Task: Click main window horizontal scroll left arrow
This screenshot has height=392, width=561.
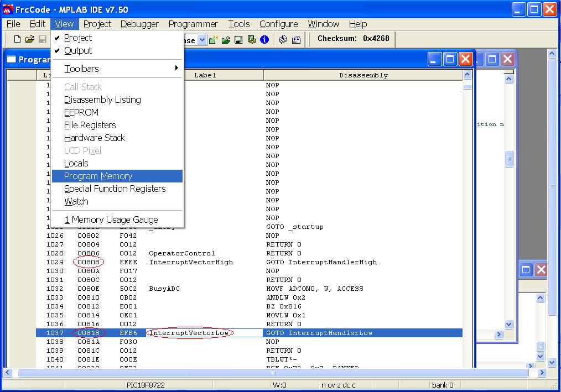Action: (x=8, y=373)
